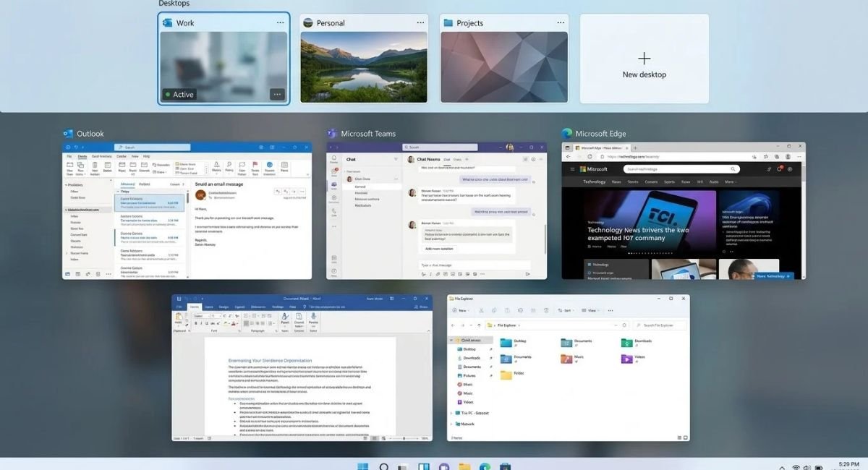868x470 pixels.
Task: Open the Help tab in Outlook ribbon
Action: [x=146, y=156]
